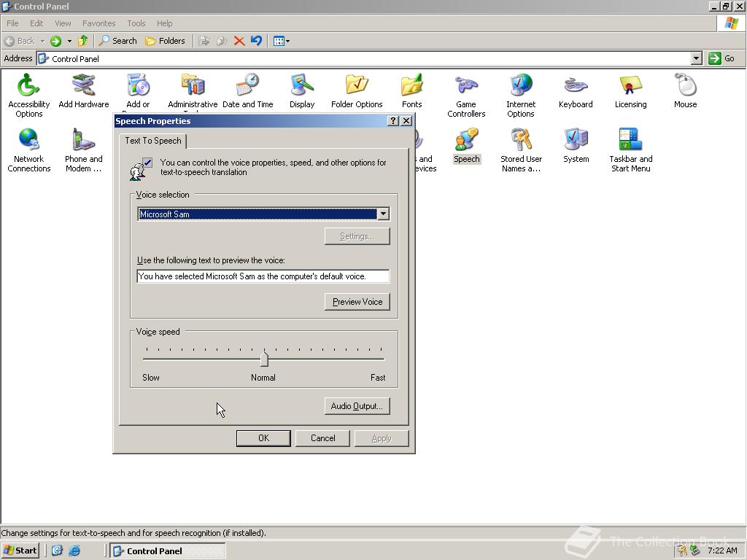Open the View menu
Image resolution: width=747 pixels, height=560 pixels.
(63, 23)
